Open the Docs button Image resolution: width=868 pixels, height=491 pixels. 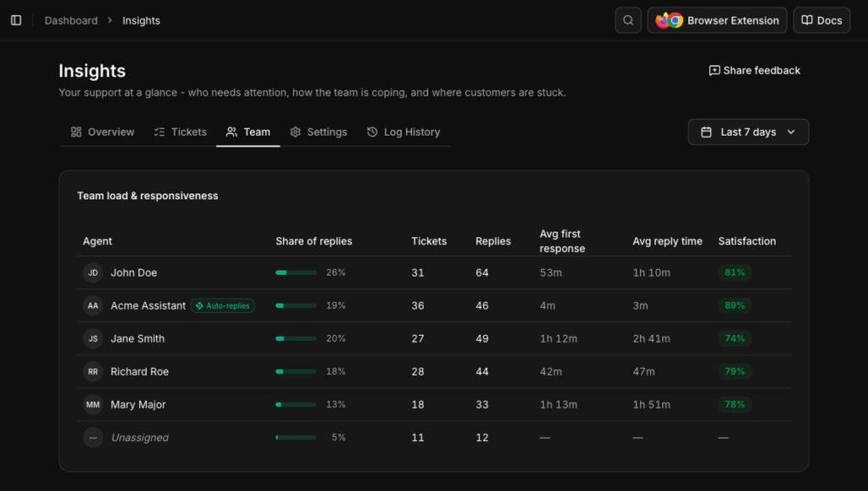821,20
